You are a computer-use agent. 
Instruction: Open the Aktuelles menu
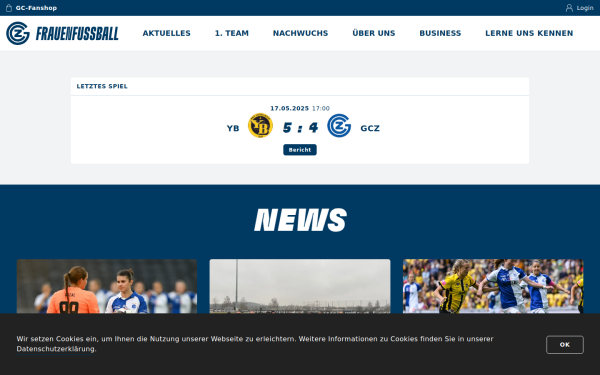pyautogui.click(x=166, y=33)
